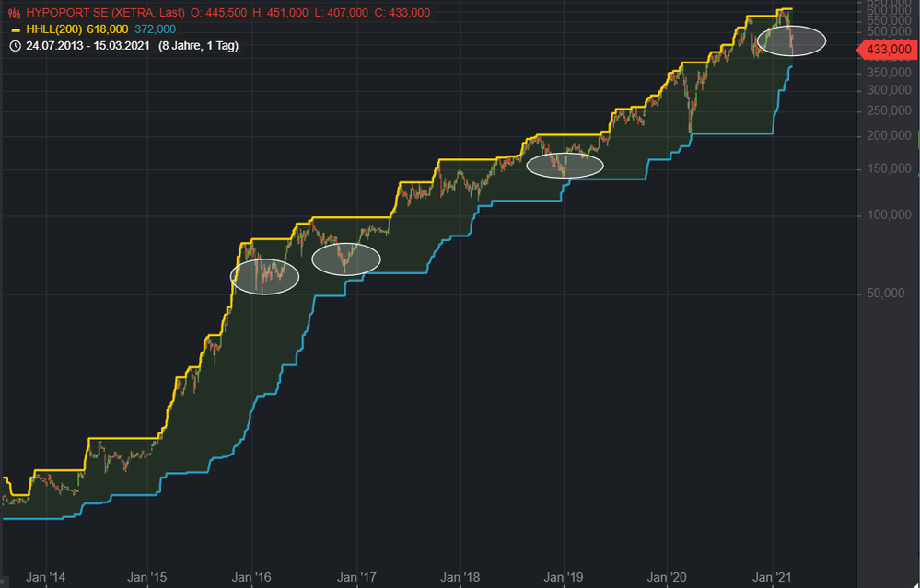
Task: Select the ellipse annotation near Jan 2017
Action: pyautogui.click(x=346, y=259)
